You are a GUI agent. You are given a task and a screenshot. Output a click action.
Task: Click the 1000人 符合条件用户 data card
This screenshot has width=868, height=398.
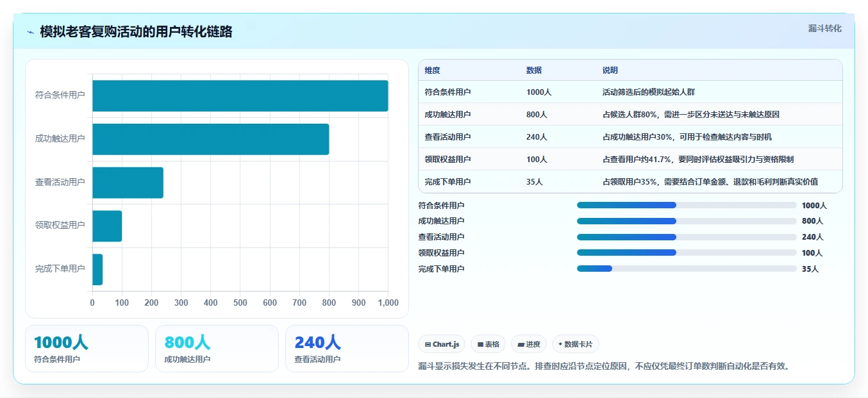[x=87, y=349]
